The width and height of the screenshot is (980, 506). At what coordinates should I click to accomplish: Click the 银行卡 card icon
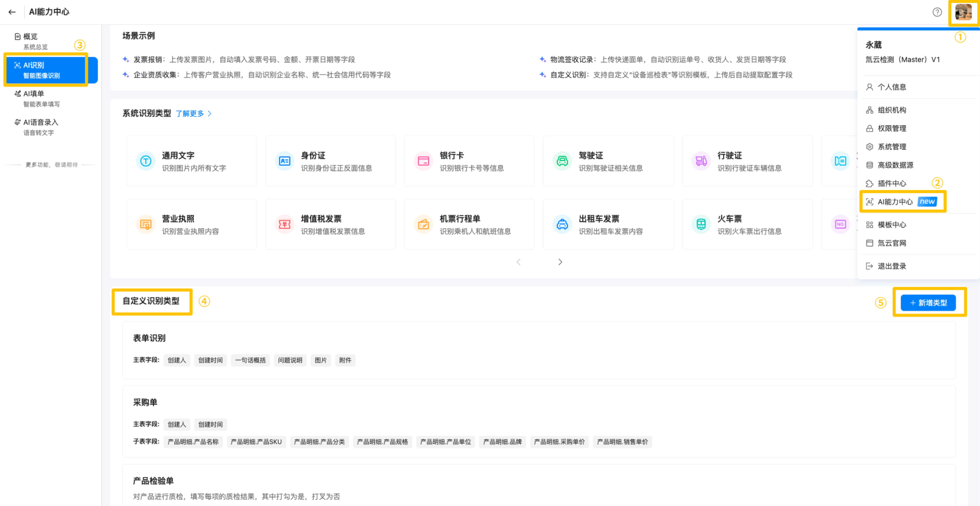(423, 161)
